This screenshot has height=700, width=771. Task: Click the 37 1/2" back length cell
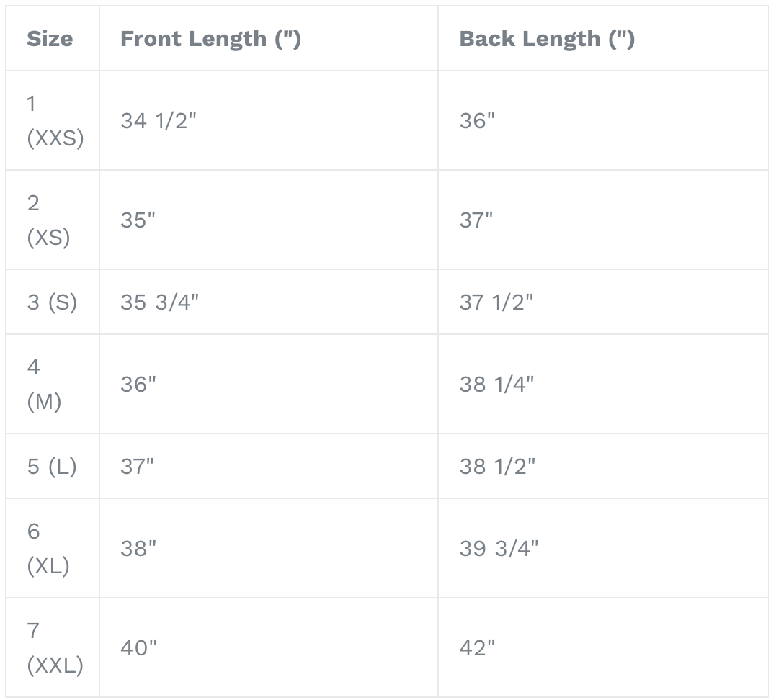(x=496, y=302)
